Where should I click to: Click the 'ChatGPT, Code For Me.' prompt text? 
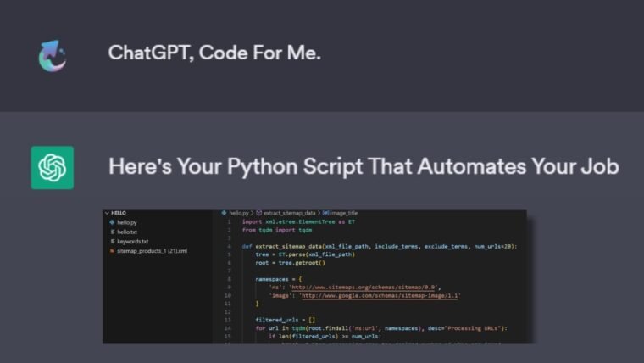point(214,53)
